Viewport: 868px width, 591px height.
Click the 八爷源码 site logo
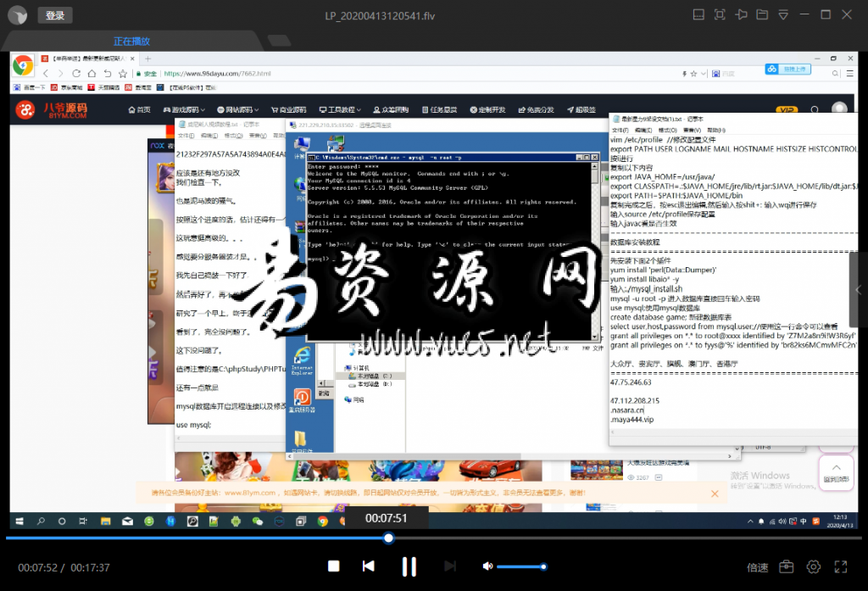coord(52,109)
